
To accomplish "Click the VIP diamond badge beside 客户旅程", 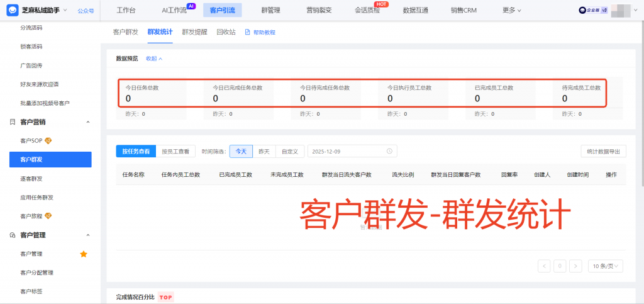I will pos(48,216).
